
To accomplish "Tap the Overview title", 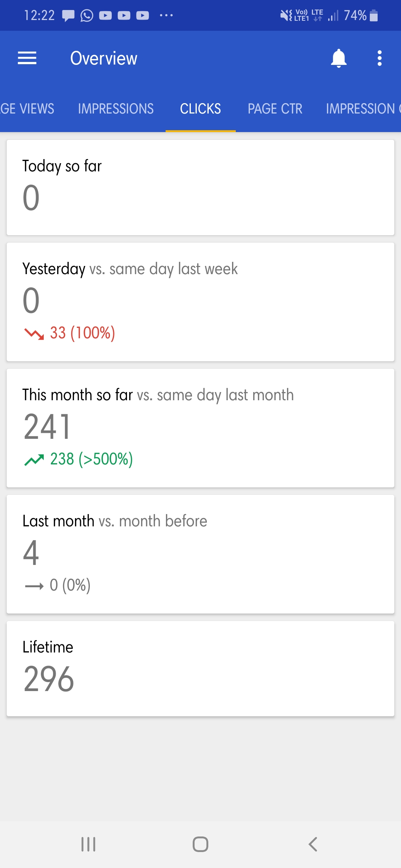I will tap(104, 58).
